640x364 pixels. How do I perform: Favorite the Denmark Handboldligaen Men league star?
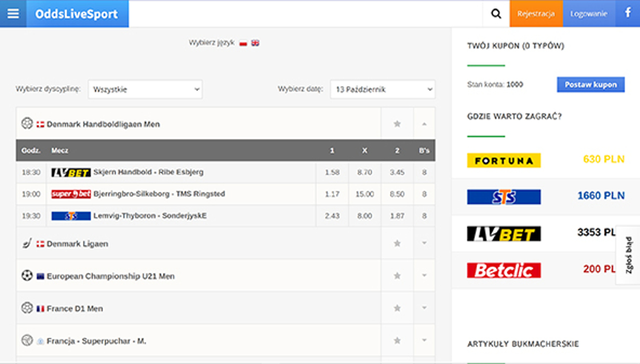pos(397,124)
